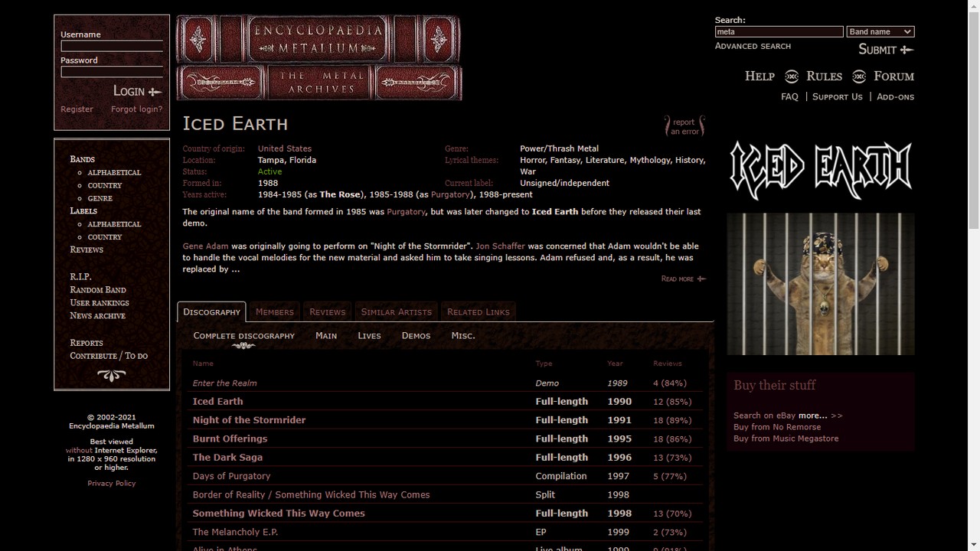980x551 pixels.
Task: Click the search text box
Action: [779, 32]
